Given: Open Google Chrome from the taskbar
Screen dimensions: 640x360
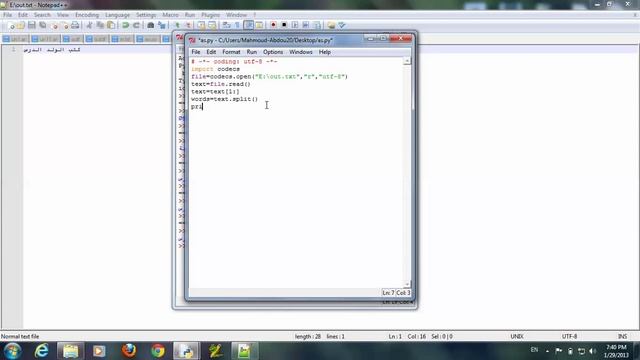Looking at the screenshot, I should coord(158,351).
